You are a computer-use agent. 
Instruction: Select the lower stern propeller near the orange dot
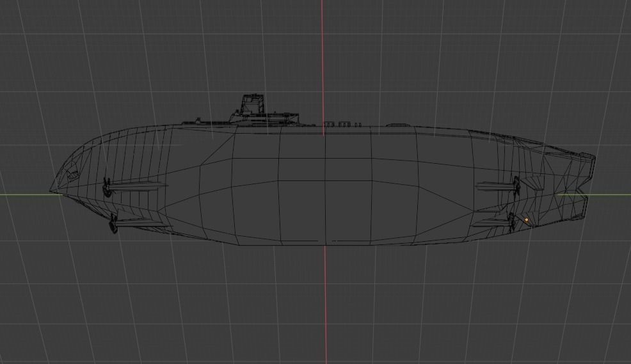(511, 222)
